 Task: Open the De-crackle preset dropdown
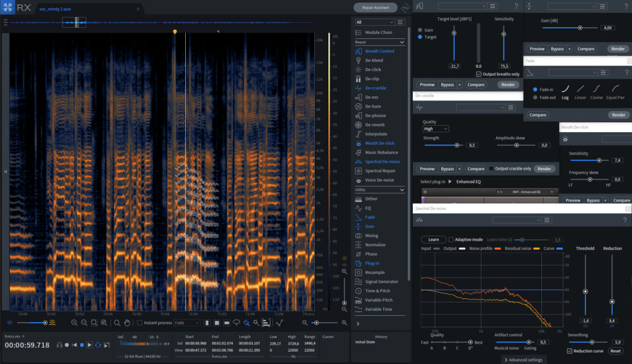pyautogui.click(x=480, y=107)
